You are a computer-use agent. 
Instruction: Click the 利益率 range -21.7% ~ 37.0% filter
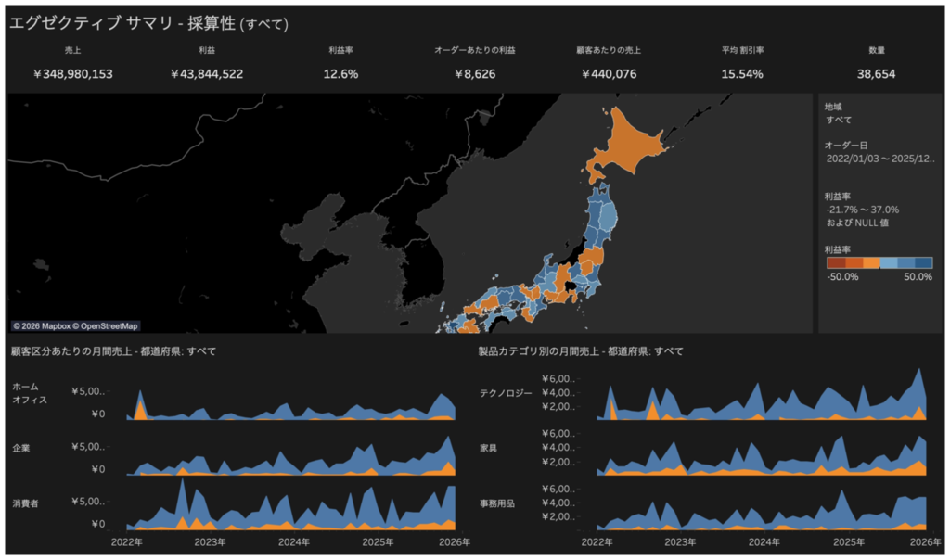863,210
